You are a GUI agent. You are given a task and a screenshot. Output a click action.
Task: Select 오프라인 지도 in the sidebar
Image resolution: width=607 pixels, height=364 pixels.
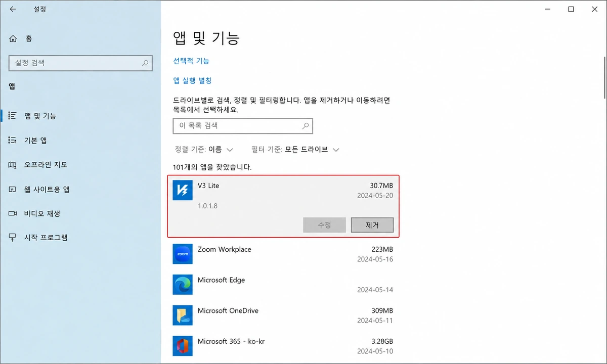[80, 165]
